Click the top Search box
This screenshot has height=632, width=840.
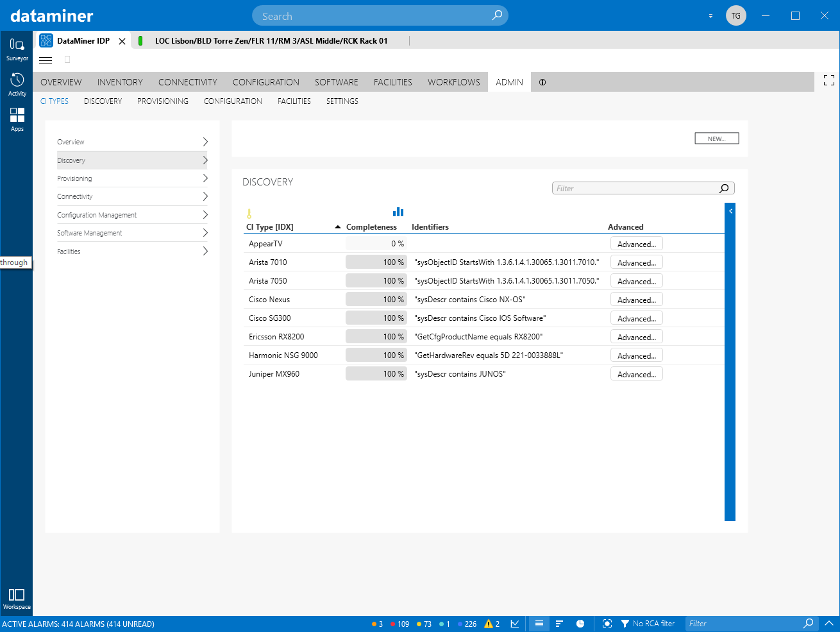[380, 15]
